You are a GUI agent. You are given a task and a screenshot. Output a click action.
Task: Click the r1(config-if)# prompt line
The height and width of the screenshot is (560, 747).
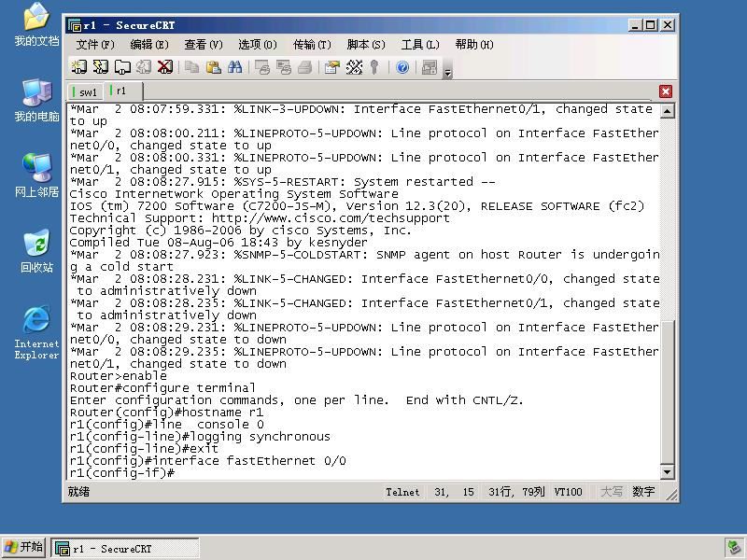click(x=122, y=473)
